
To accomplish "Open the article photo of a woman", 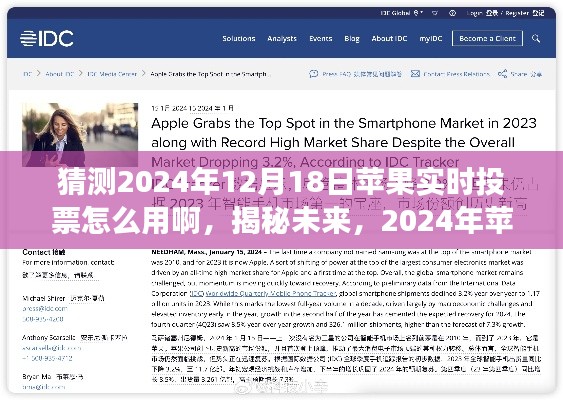I will tap(80, 135).
